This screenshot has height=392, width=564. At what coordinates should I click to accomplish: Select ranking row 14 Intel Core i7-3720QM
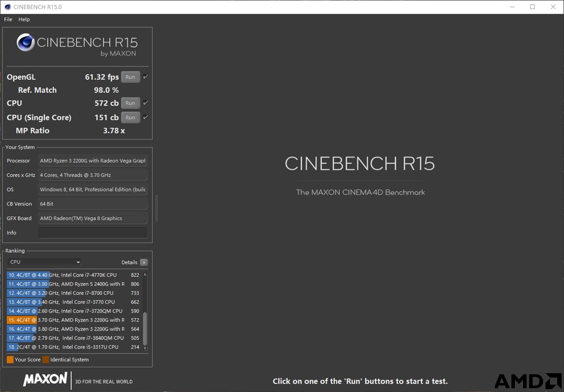[x=74, y=311]
